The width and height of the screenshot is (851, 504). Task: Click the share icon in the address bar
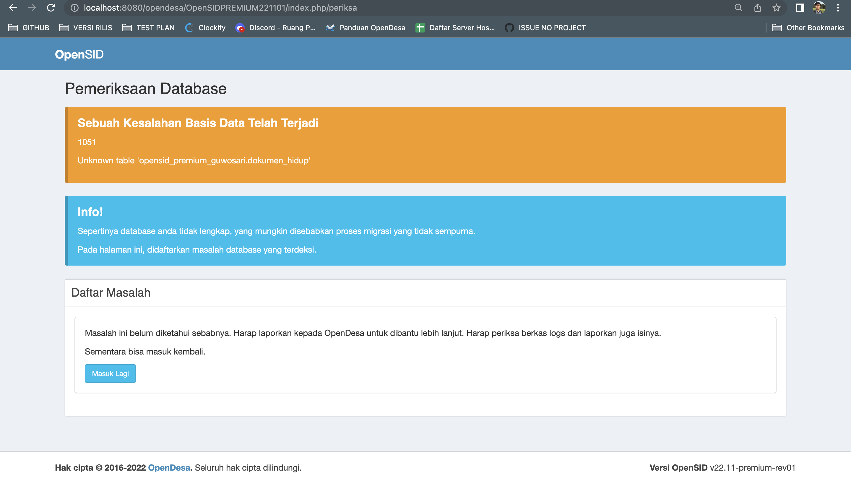pos(758,7)
